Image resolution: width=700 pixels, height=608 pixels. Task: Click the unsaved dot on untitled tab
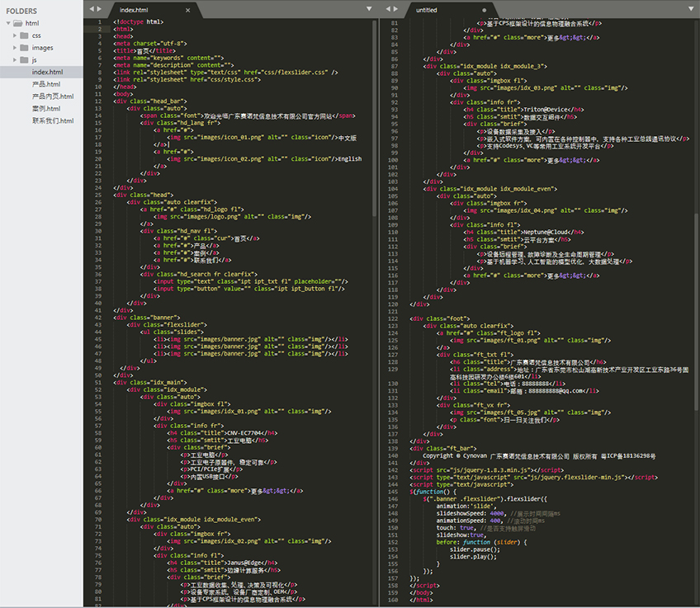coord(485,10)
